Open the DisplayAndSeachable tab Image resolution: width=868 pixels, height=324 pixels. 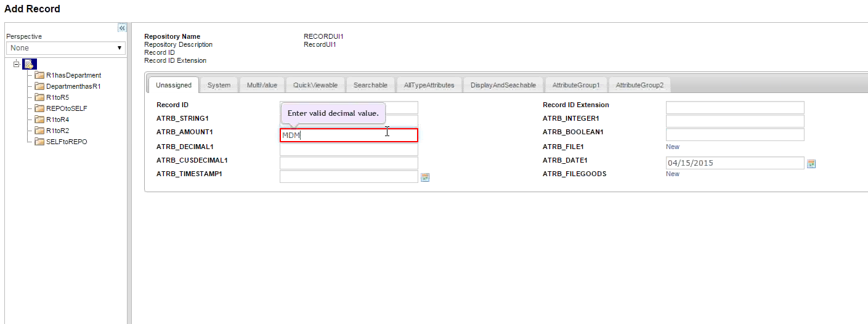point(503,85)
